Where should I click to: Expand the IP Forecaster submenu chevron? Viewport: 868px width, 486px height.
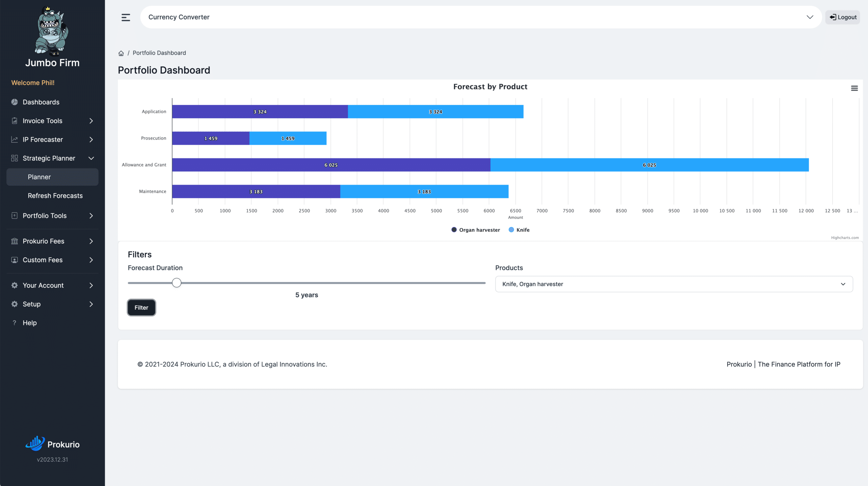tap(91, 139)
